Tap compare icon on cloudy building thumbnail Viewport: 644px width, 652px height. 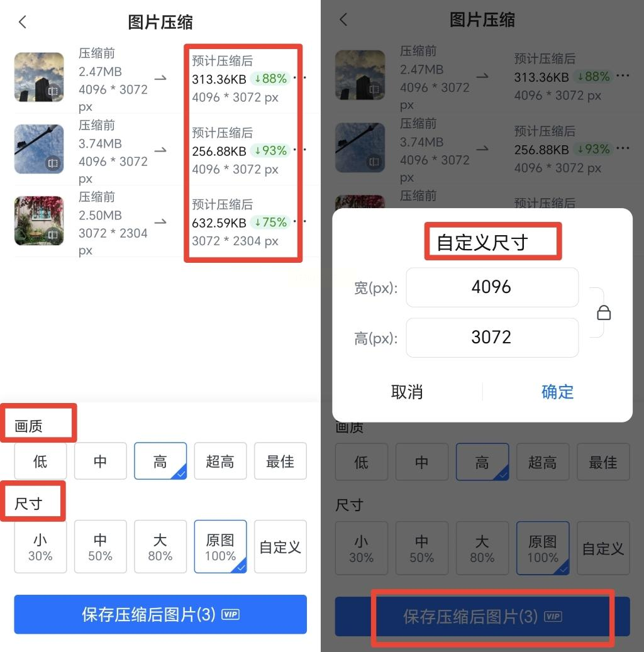click(53, 91)
